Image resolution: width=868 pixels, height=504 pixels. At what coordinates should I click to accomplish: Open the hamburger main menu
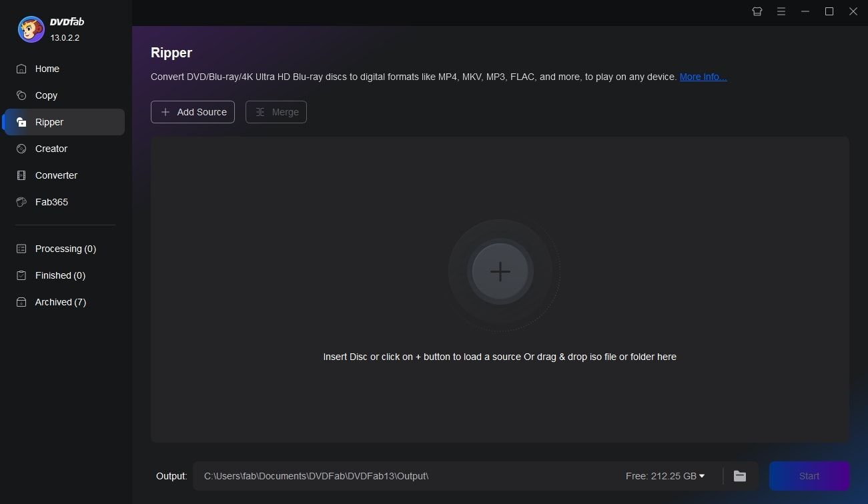pos(781,11)
